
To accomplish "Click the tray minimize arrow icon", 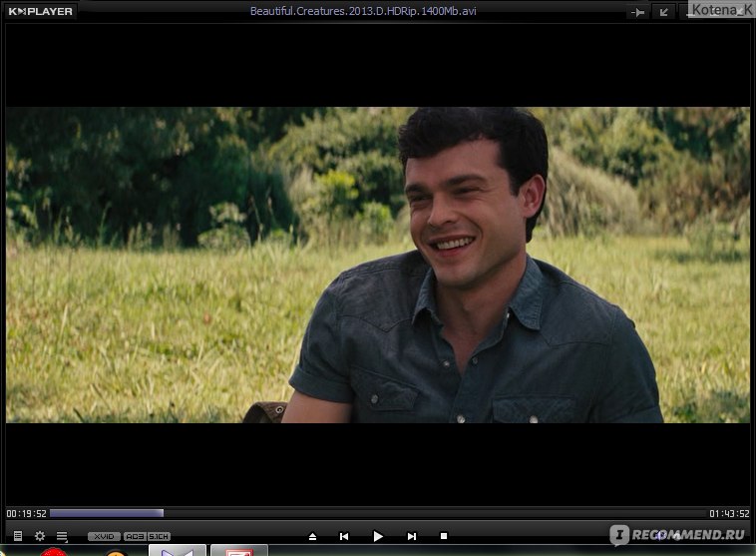I will 664,13.
